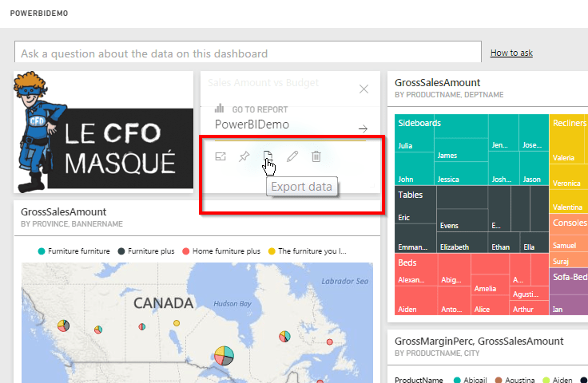Select the Beds category in treemap
The image size is (588, 383).
coord(407,263)
